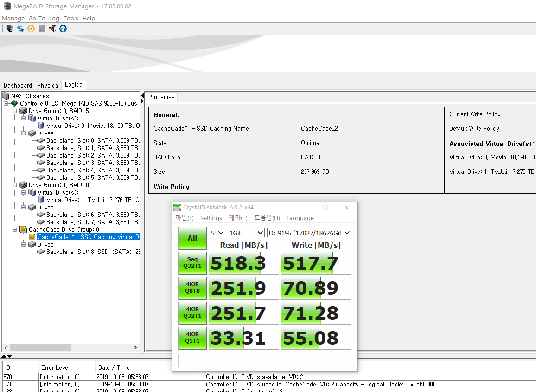Open the Log menu

click(x=54, y=19)
